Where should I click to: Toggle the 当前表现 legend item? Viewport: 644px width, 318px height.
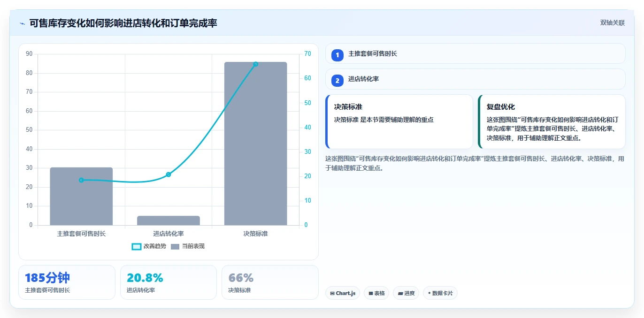188,246
